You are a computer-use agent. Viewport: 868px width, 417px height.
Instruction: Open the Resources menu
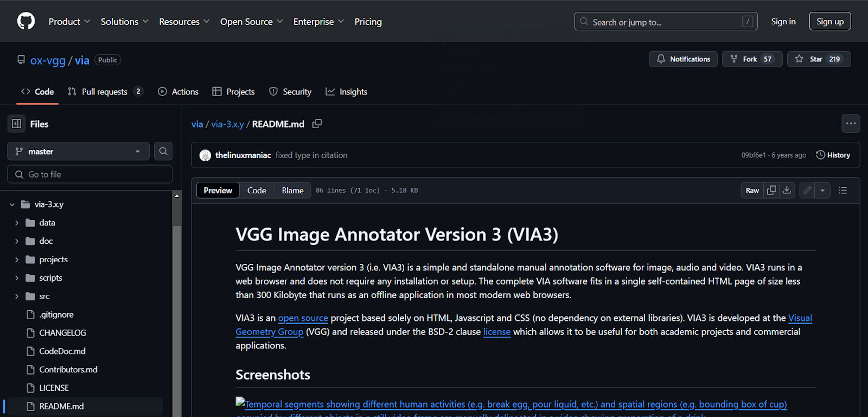pos(184,22)
